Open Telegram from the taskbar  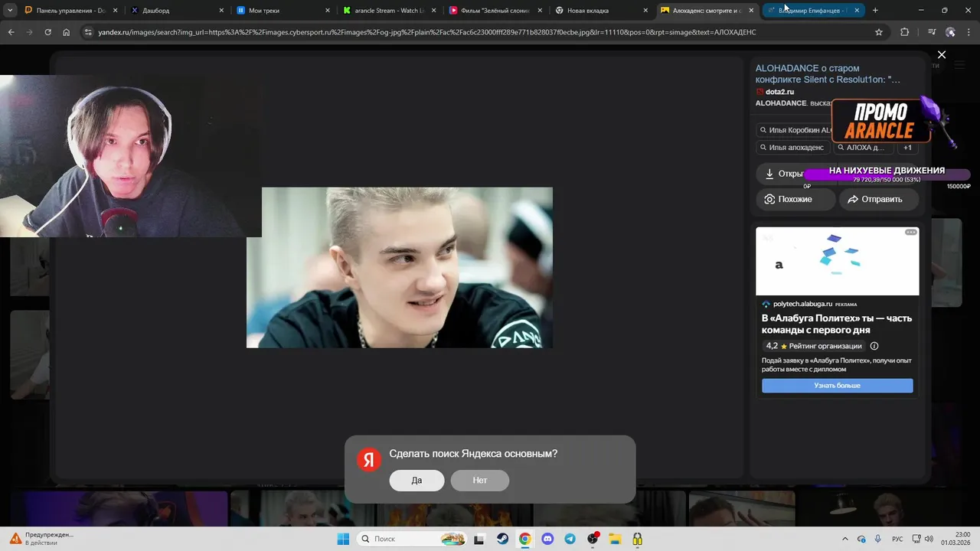[570, 539]
